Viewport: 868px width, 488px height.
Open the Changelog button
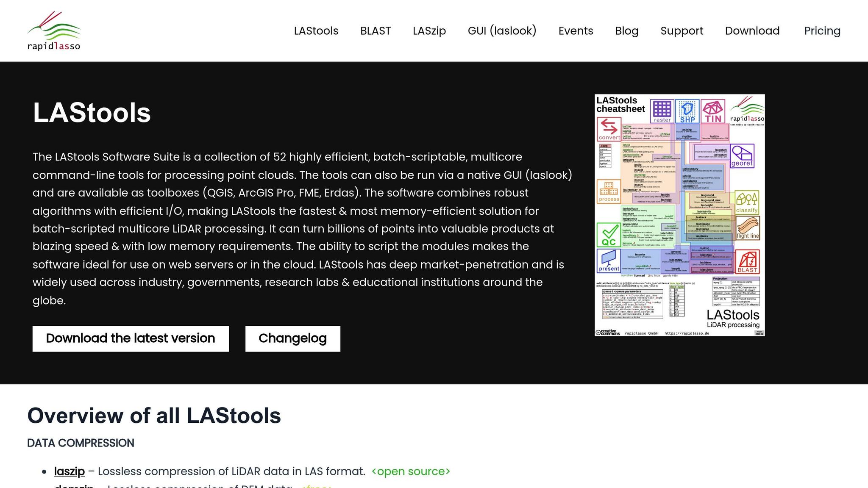[292, 338]
